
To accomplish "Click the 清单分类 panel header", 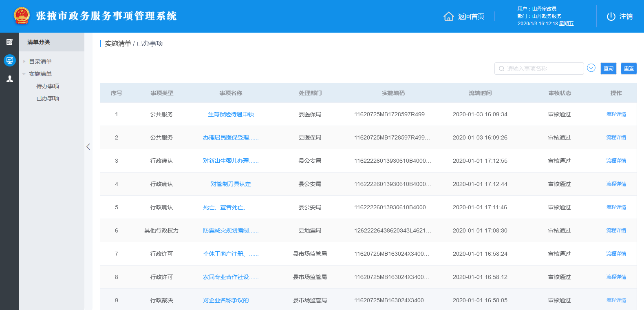I will click(x=52, y=42).
